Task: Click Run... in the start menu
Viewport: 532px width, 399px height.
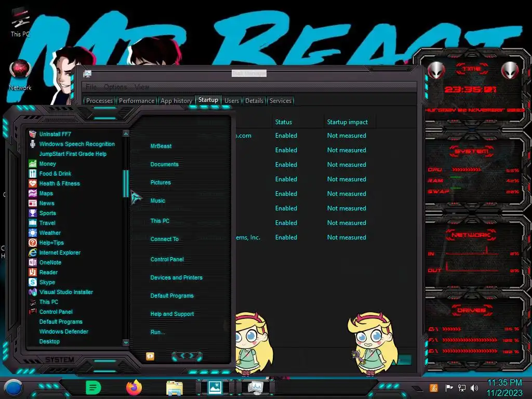Action: (x=157, y=332)
